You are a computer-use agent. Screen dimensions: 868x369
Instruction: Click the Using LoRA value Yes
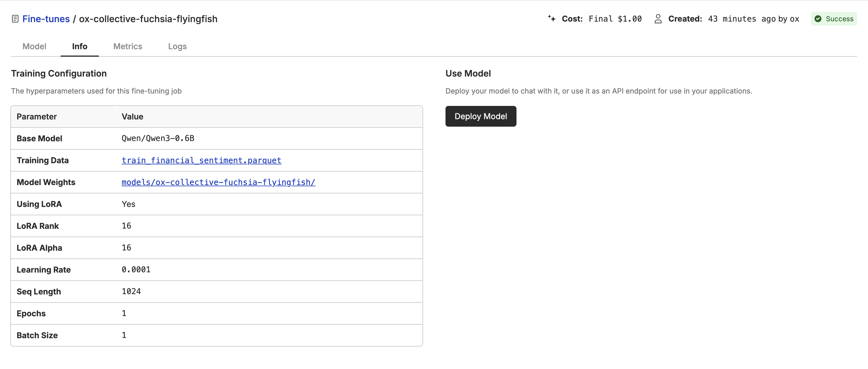point(128,204)
